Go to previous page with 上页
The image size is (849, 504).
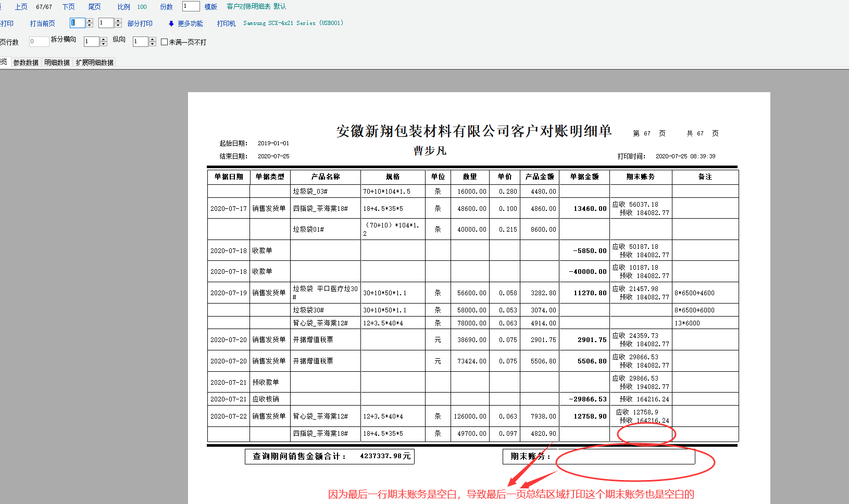21,7
